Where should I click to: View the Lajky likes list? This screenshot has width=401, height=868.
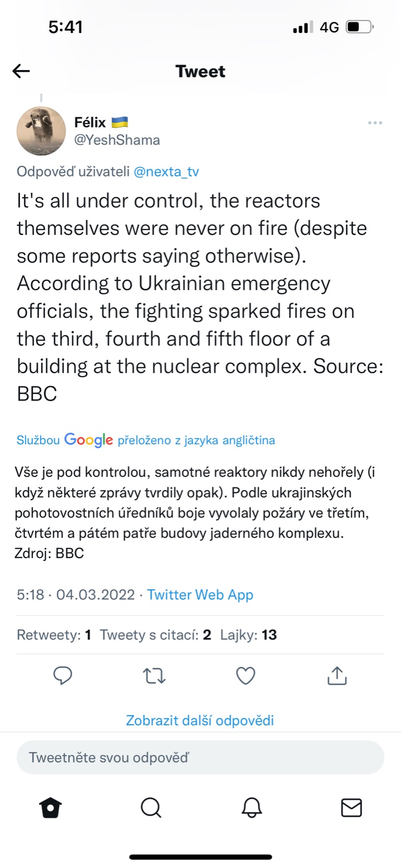pyautogui.click(x=248, y=635)
